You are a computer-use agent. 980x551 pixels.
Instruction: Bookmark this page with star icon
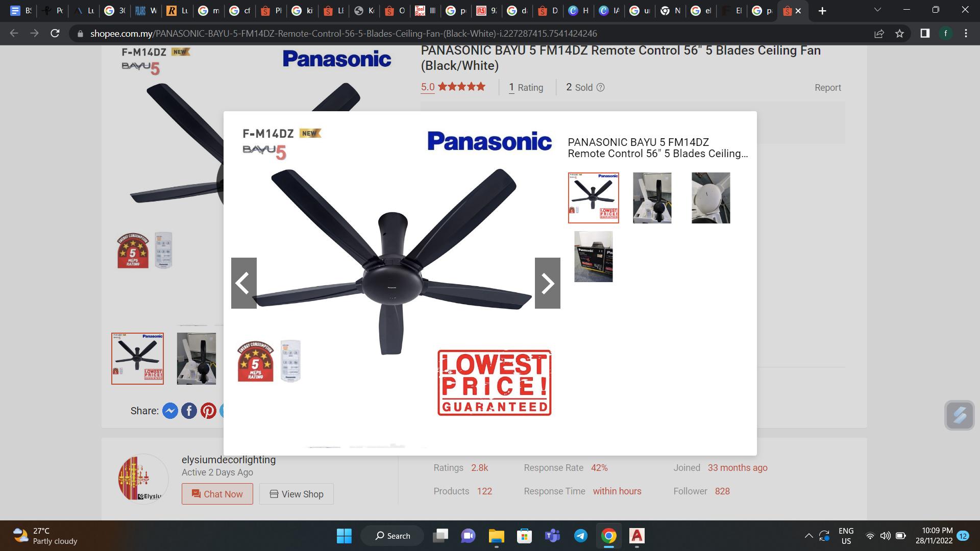click(899, 34)
